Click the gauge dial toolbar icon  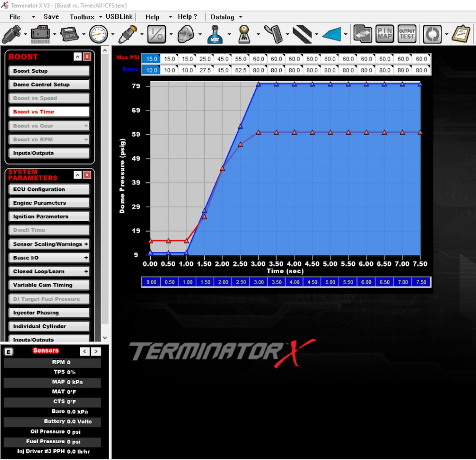[98, 34]
